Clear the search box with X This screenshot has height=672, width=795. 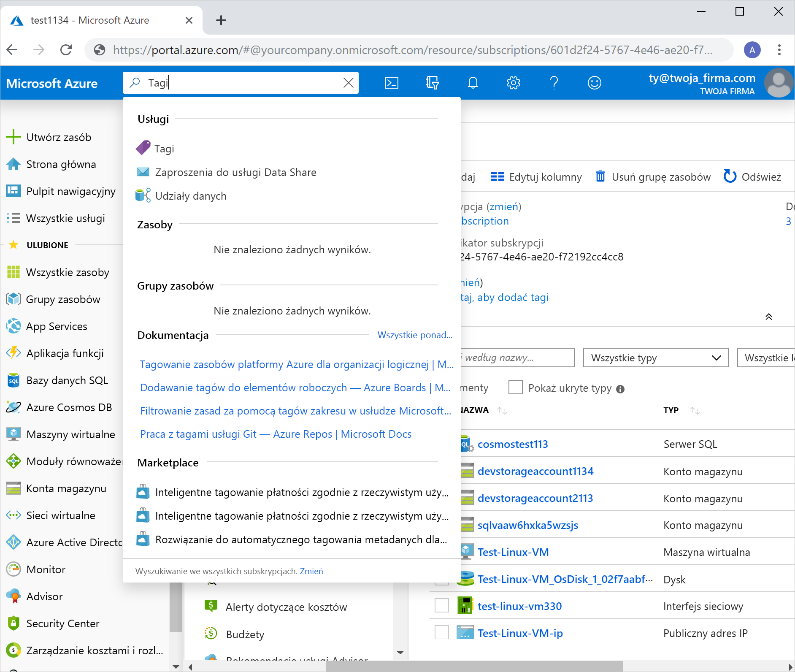349,83
